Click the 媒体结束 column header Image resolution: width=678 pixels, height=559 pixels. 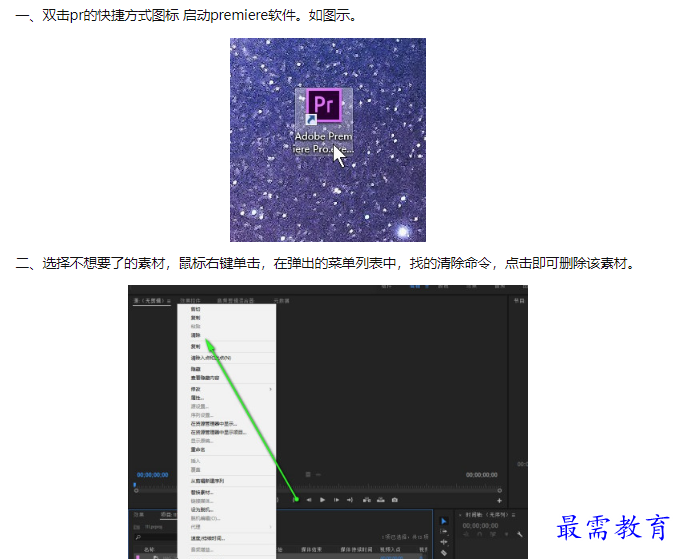tap(311, 549)
